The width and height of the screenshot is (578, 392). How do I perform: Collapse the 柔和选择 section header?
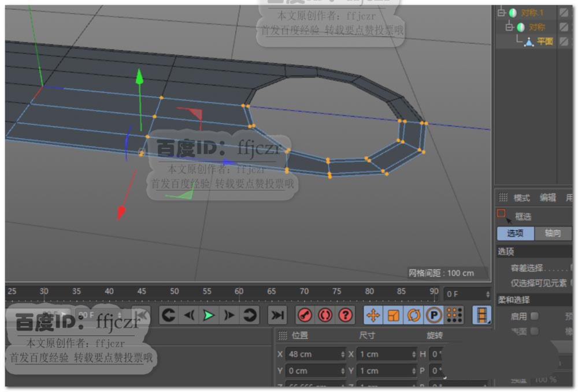click(x=535, y=300)
